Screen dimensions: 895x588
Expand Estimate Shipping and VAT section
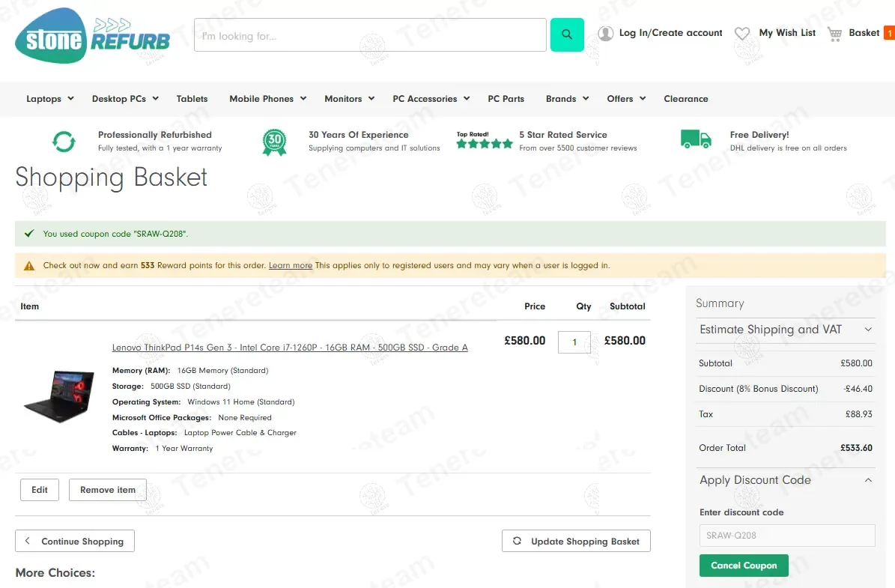coord(785,330)
